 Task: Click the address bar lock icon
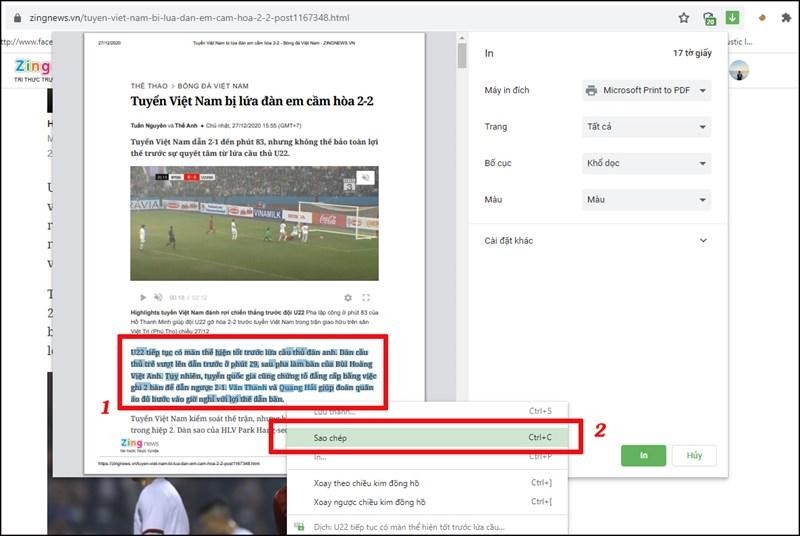tap(17, 18)
